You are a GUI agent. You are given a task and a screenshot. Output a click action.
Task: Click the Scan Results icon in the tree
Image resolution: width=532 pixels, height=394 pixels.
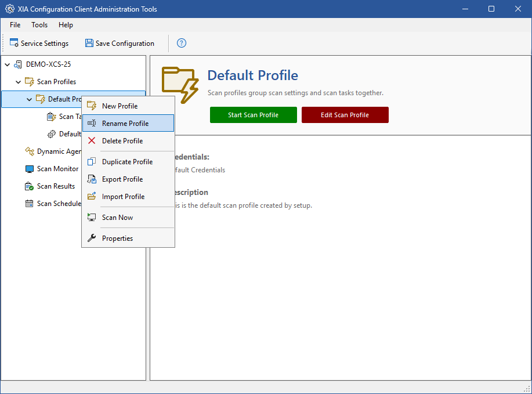coord(30,186)
